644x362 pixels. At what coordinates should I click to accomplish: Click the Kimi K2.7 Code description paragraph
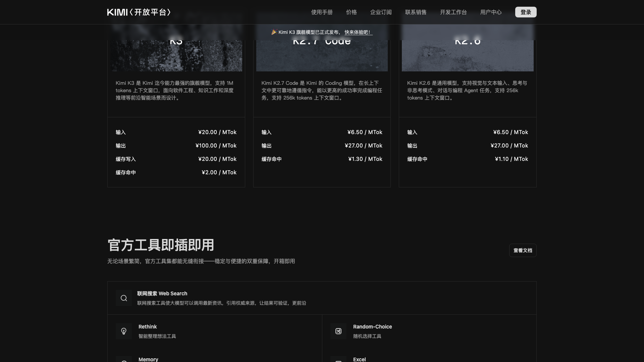(x=322, y=90)
